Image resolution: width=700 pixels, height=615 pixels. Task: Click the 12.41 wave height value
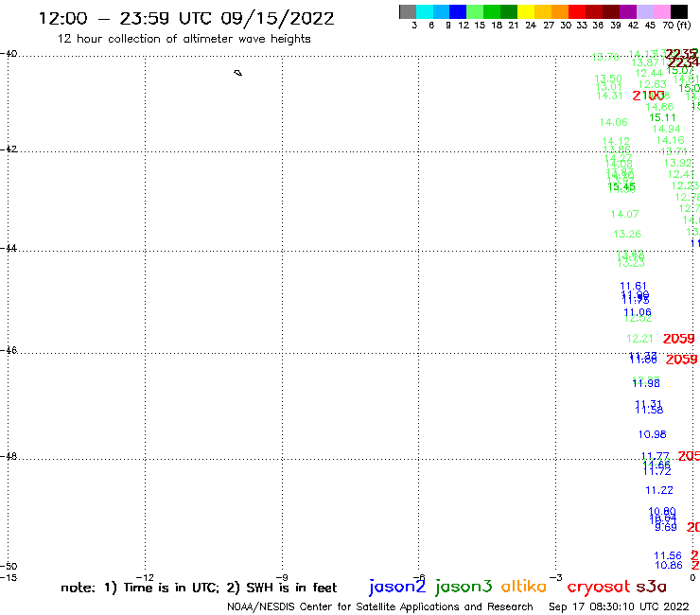point(681,174)
